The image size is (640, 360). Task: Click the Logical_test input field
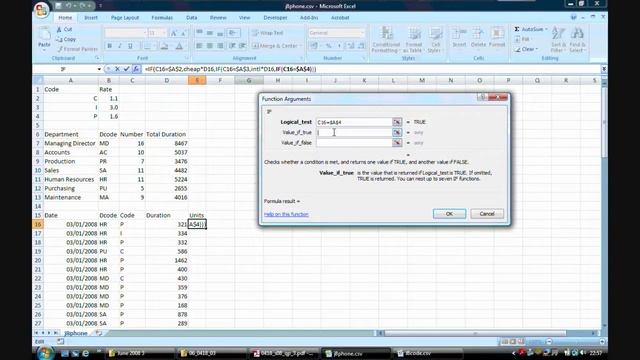pyautogui.click(x=354, y=122)
